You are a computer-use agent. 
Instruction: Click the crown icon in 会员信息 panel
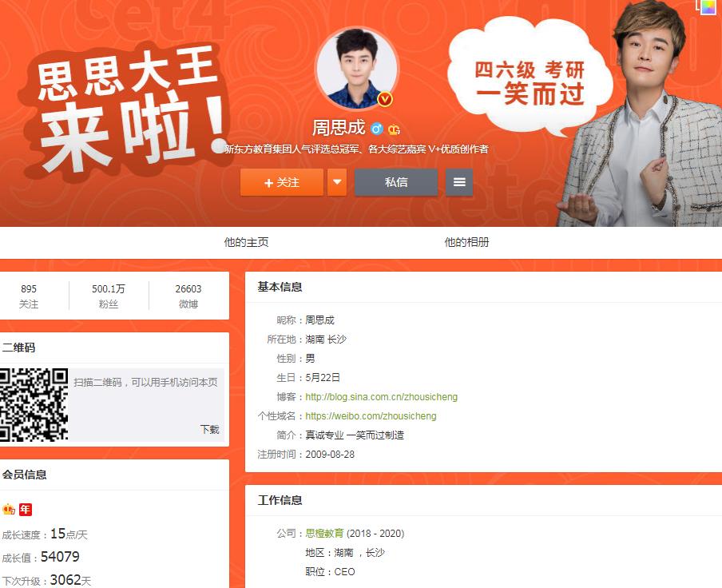click(x=9, y=509)
